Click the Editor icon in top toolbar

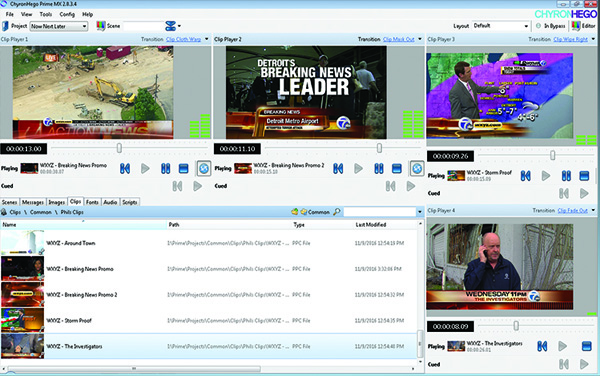(576, 26)
